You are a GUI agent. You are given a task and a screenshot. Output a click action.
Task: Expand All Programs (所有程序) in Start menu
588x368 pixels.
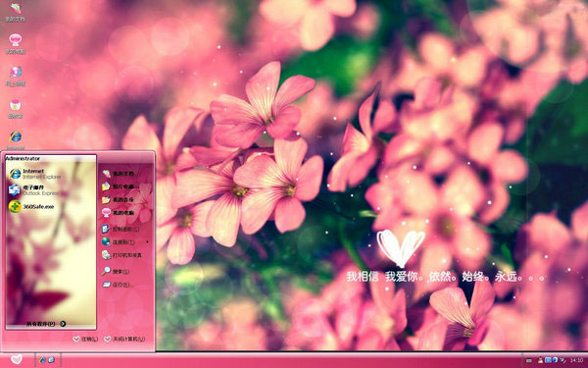46,324
